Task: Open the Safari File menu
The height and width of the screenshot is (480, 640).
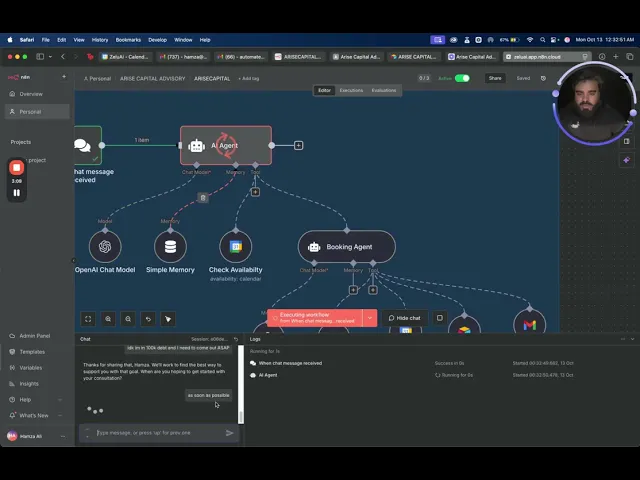Action: click(46, 40)
